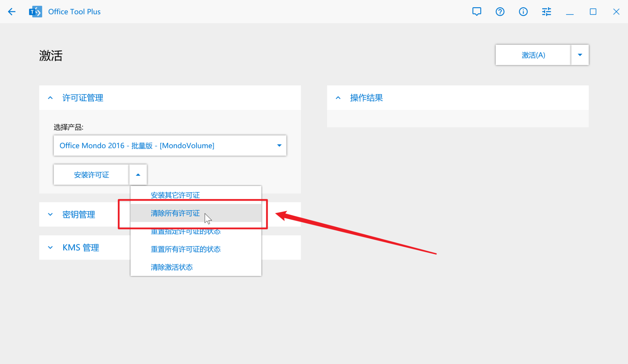The height and width of the screenshot is (364, 628).
Task: Show the about info icon
Action: [x=523, y=12]
